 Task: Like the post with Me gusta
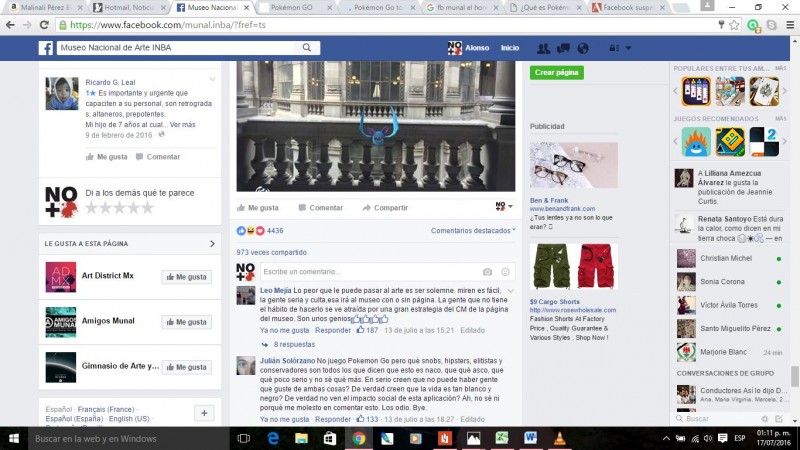pyautogui.click(x=258, y=208)
